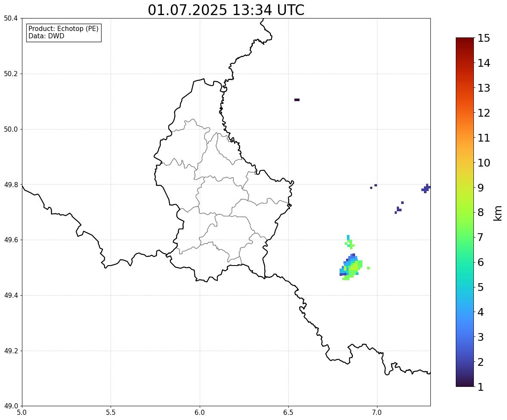Viewport: 507px width, 420px height.
Task: Click the colorbar tick label 8
Action: tap(481, 213)
